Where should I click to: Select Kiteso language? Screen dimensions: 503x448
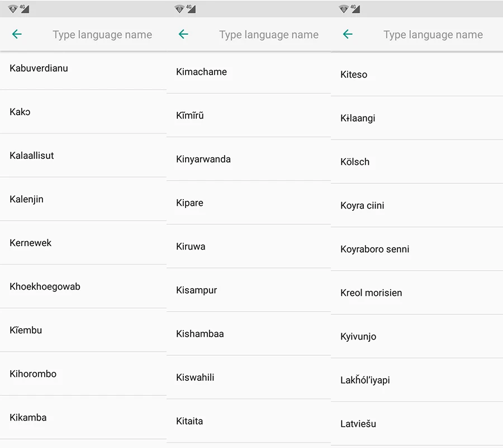coord(417,74)
